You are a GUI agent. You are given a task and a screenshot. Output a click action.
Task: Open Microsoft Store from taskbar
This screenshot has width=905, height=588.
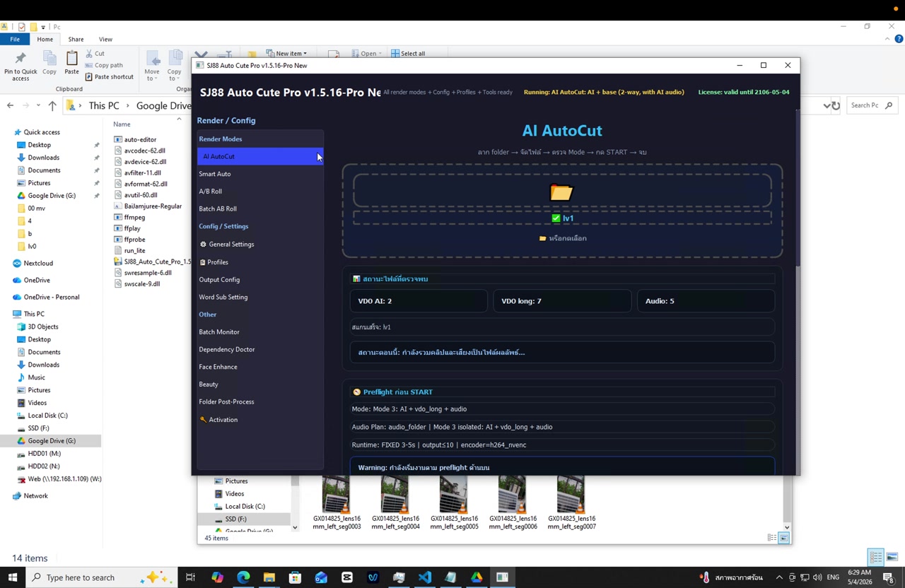point(295,577)
